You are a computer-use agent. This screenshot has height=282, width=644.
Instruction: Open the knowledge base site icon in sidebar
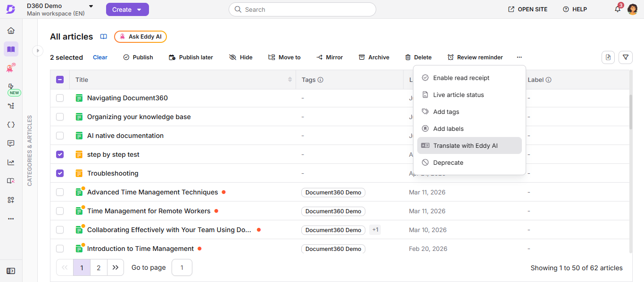click(x=11, y=181)
